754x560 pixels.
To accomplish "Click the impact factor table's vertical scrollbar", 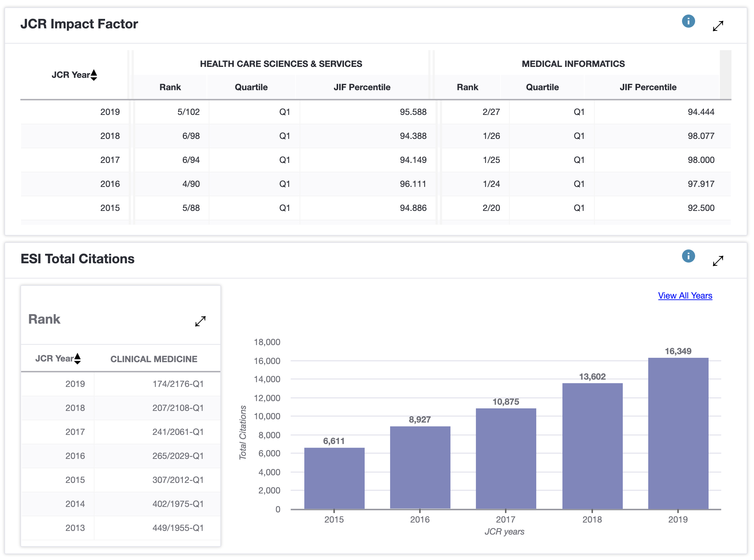I will click(x=725, y=75).
